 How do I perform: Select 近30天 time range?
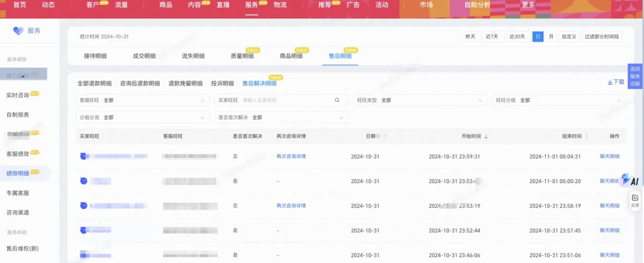517,37
